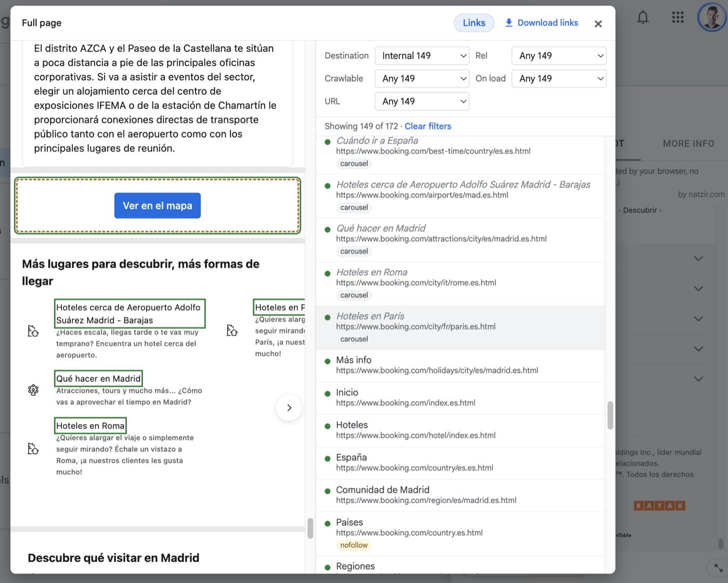Switch to the MORE INFO tab
This screenshot has height=583, width=728.
point(688,143)
